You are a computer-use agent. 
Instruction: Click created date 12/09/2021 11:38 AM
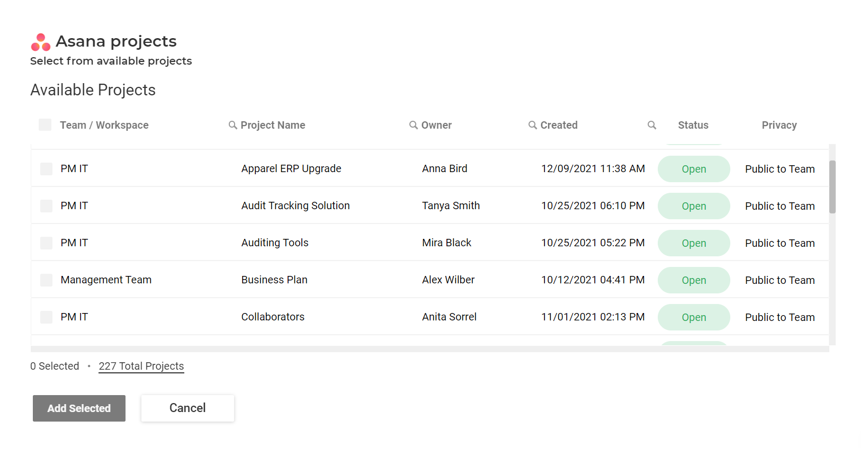coord(593,168)
